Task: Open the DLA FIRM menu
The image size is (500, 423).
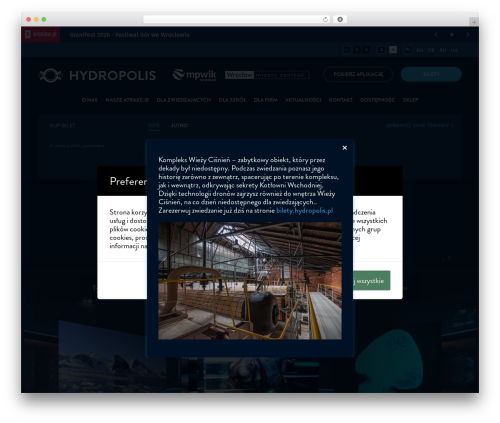Action: click(x=265, y=100)
